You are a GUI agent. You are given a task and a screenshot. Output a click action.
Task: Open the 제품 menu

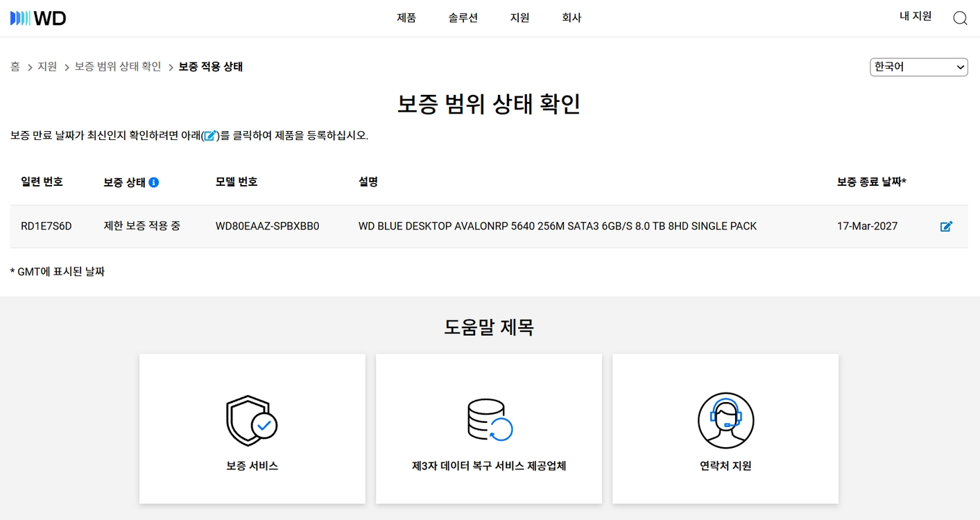pyautogui.click(x=406, y=18)
